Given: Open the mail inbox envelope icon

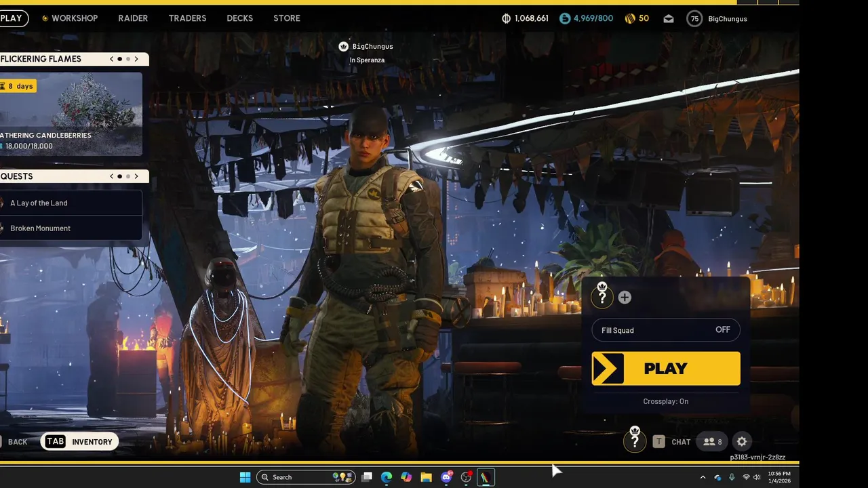Looking at the screenshot, I should (x=669, y=19).
